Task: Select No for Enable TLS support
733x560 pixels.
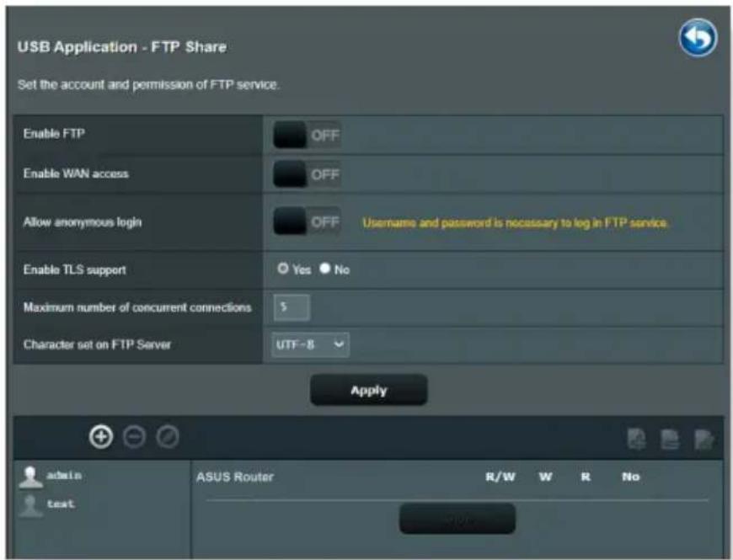Action: click(x=325, y=268)
